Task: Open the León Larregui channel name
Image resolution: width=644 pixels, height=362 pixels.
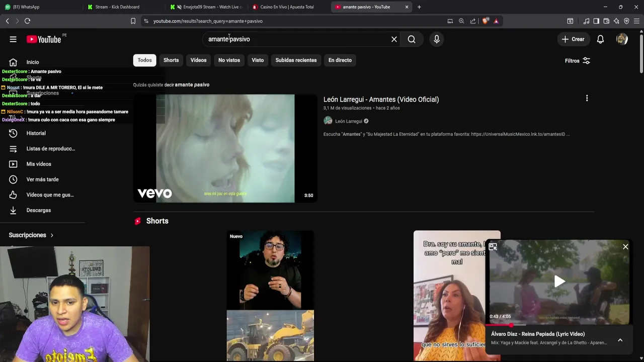Action: coord(349,121)
